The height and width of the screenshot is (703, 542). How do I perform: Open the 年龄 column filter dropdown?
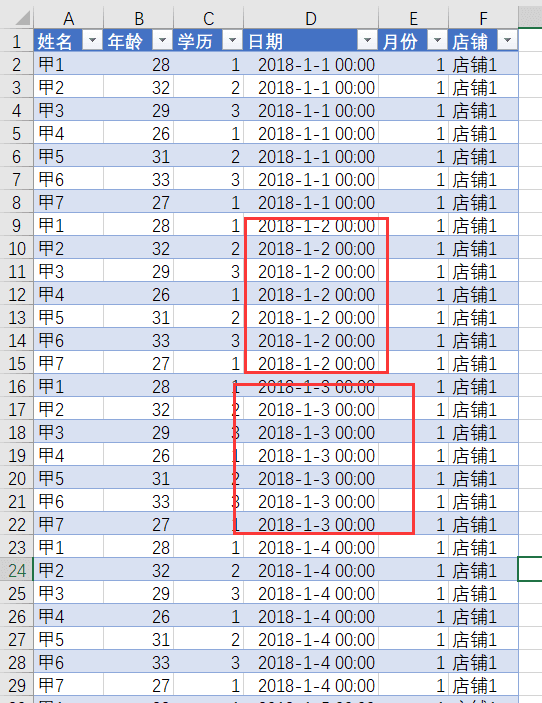pos(162,41)
